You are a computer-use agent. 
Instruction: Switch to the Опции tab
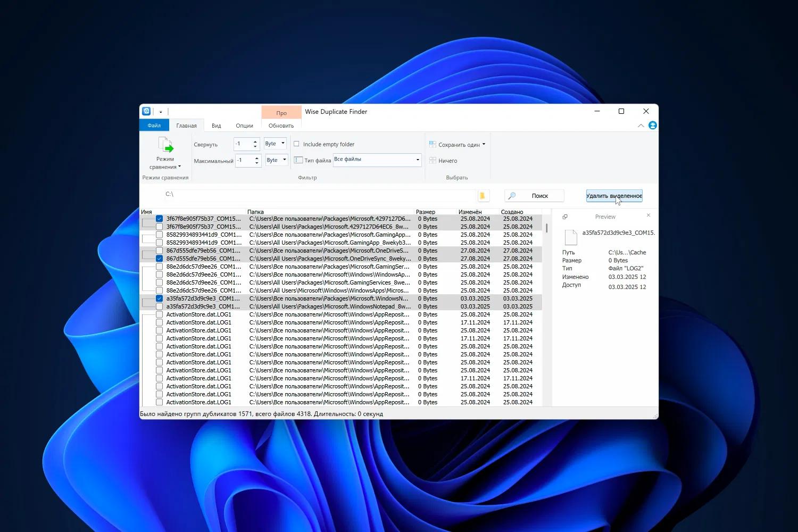pos(244,125)
